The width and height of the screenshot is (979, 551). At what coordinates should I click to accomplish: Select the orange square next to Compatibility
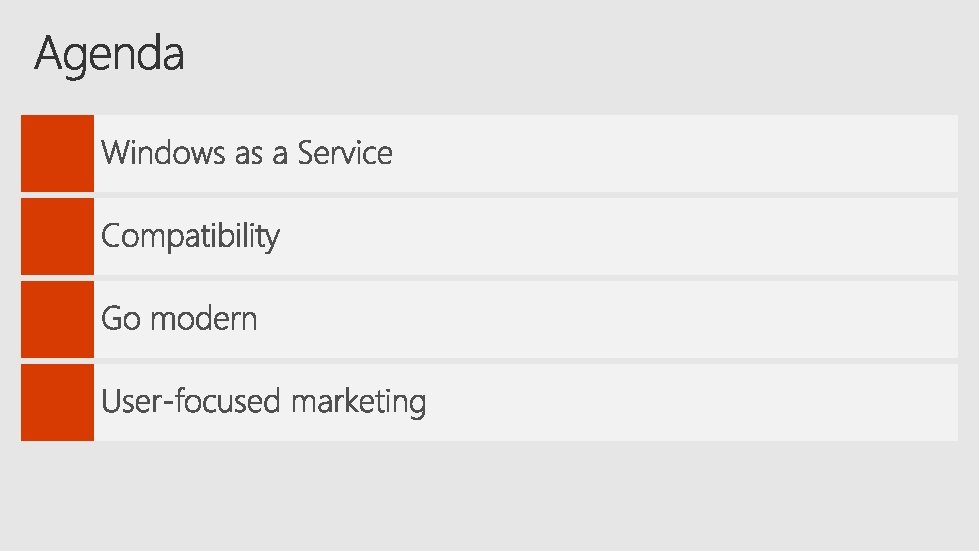coord(57,236)
